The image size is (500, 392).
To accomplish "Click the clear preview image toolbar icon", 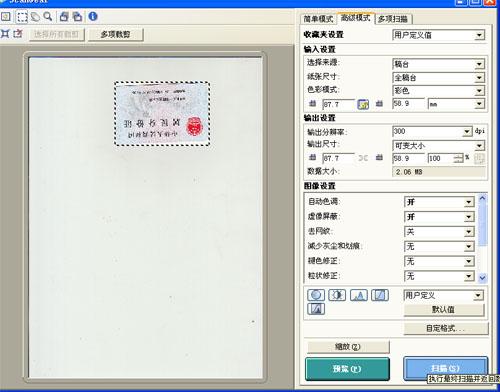I will (x=6, y=16).
